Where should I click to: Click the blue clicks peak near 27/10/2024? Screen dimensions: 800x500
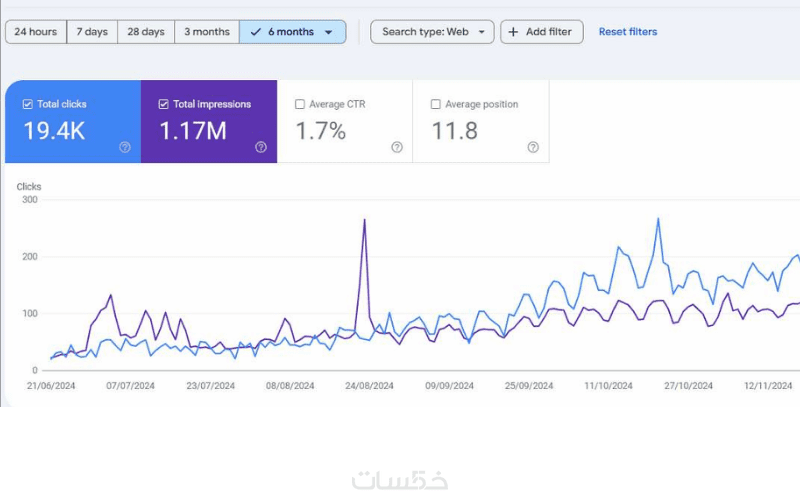(x=658, y=219)
